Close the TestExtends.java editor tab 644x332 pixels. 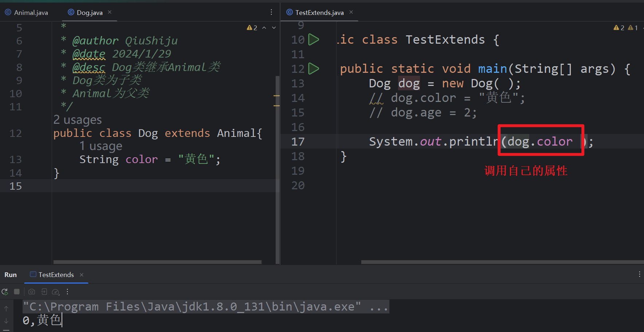[x=351, y=12]
